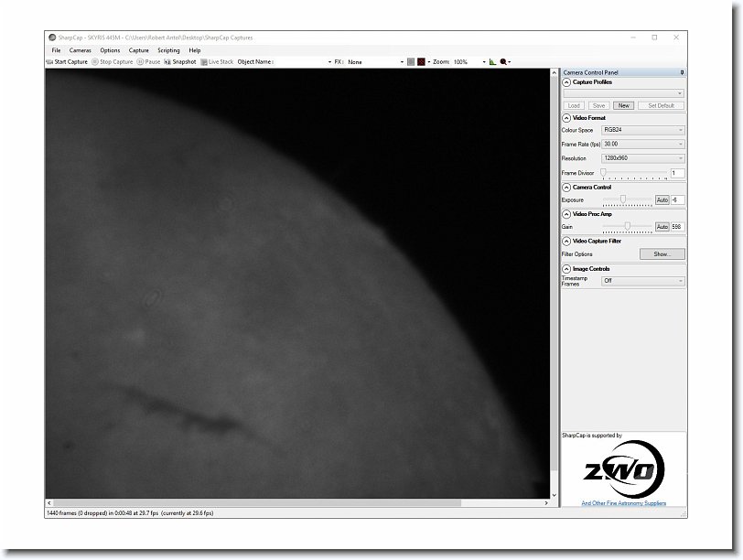
Task: Pause the capture from the toolbar
Action: [x=149, y=62]
